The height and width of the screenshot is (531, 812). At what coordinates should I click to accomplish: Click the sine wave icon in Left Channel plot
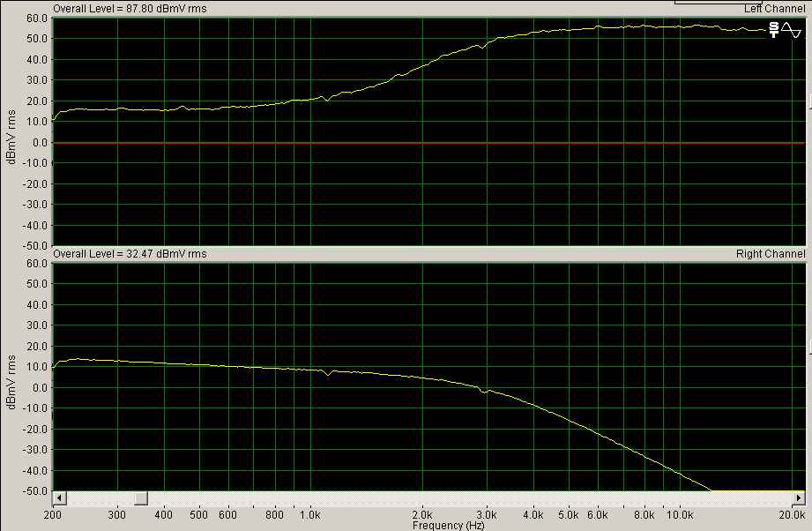[x=791, y=30]
